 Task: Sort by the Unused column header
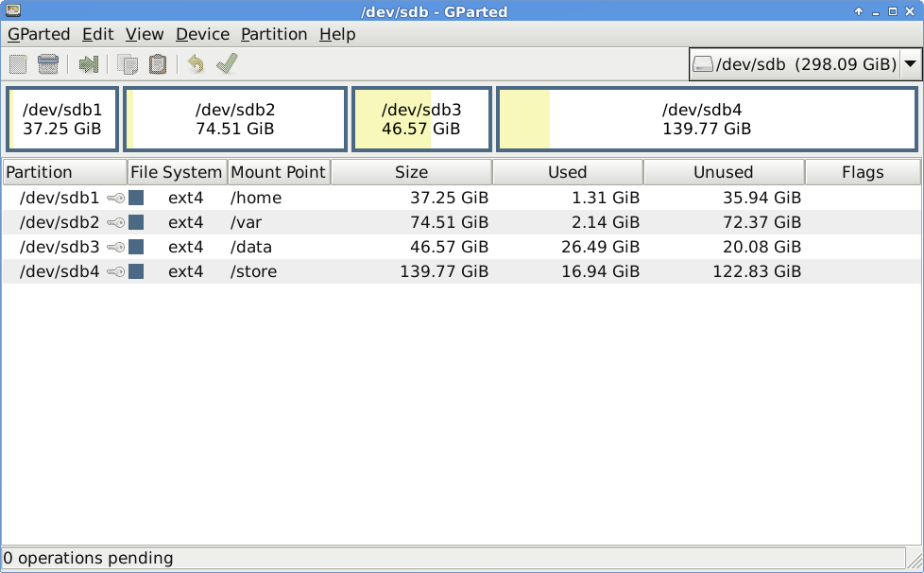click(x=724, y=172)
